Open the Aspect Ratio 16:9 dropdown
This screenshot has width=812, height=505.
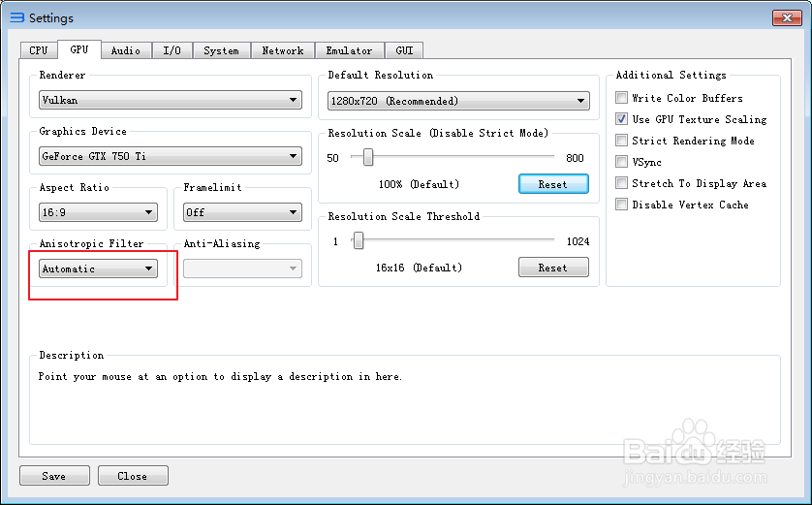pos(98,212)
